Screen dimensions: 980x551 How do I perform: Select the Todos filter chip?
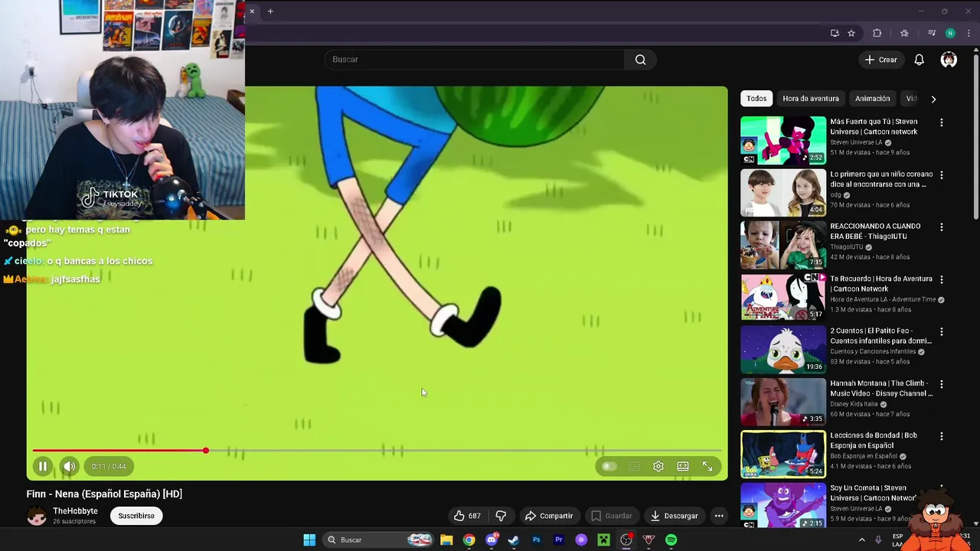coord(756,99)
